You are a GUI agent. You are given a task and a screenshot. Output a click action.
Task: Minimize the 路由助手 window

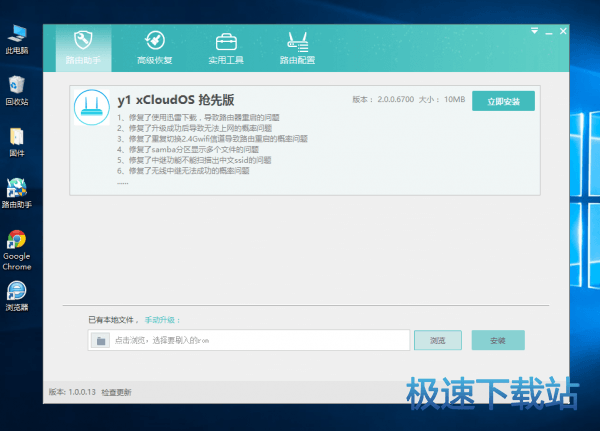point(549,33)
